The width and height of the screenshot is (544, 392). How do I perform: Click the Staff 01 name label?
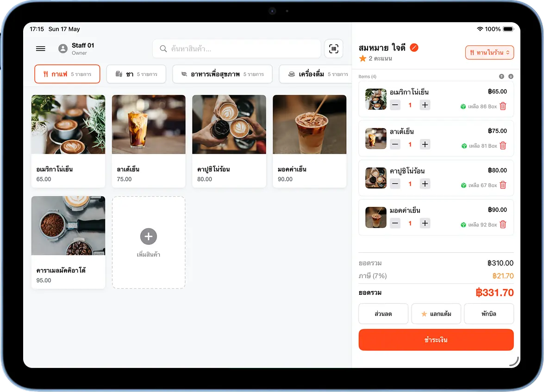pyautogui.click(x=83, y=45)
